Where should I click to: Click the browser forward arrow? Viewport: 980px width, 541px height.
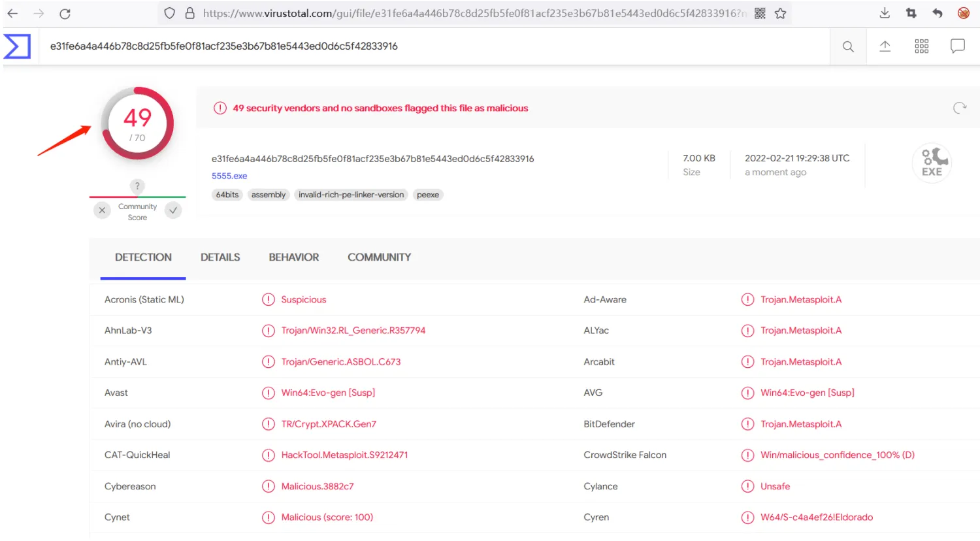pos(39,13)
